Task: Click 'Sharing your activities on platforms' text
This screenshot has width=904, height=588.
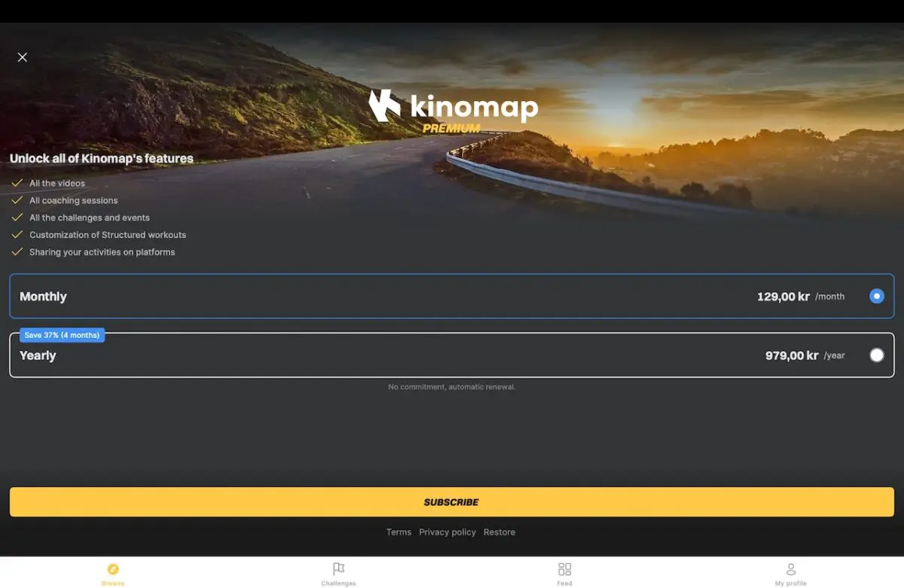Action: pos(102,252)
